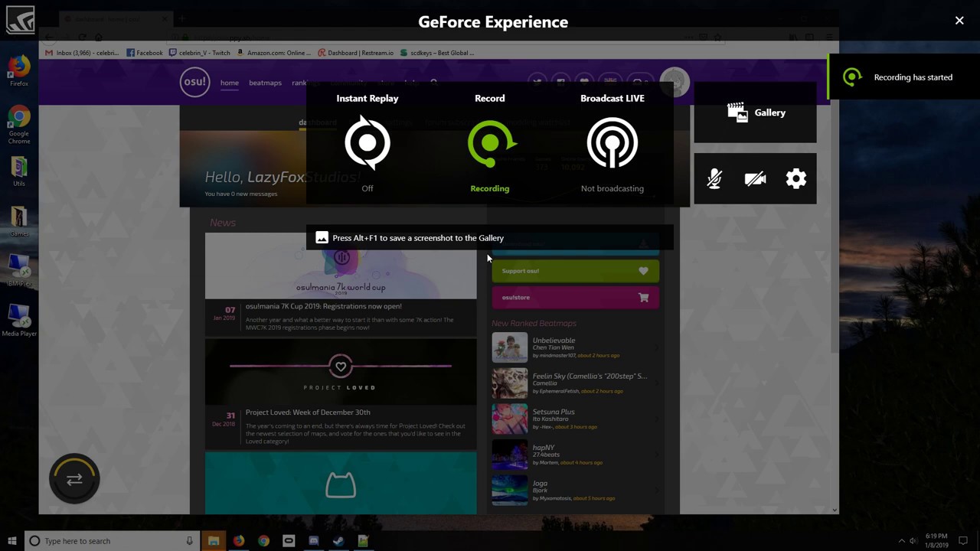Open the Google Chrome desktop shortcut
The width and height of the screenshot is (980, 551).
[19, 125]
